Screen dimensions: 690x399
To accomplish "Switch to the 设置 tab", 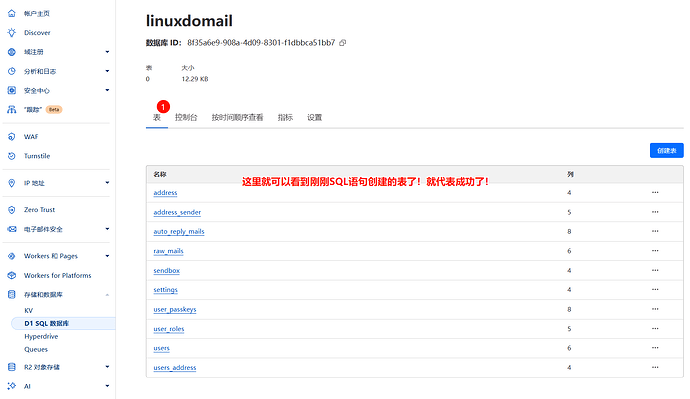I will pos(315,117).
